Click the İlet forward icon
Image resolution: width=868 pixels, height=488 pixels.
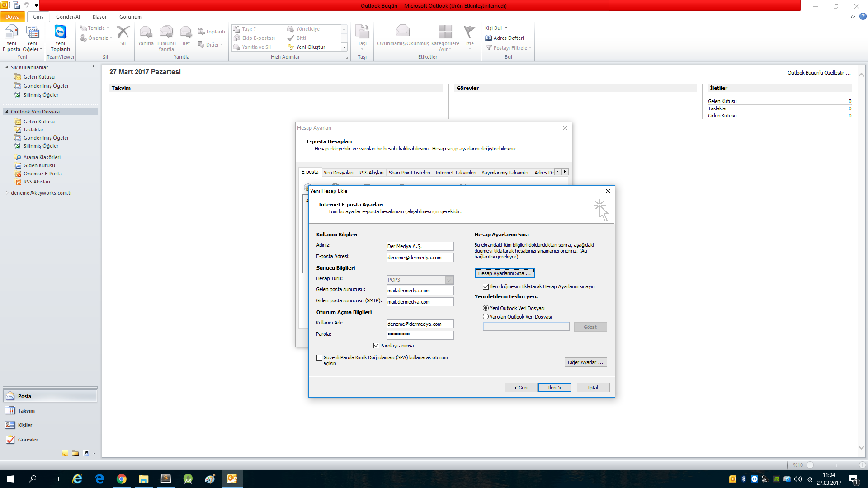(186, 32)
